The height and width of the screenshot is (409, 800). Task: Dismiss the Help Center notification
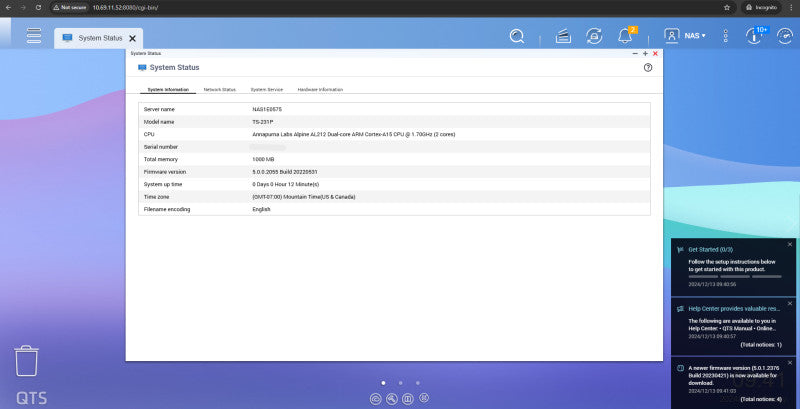point(790,303)
